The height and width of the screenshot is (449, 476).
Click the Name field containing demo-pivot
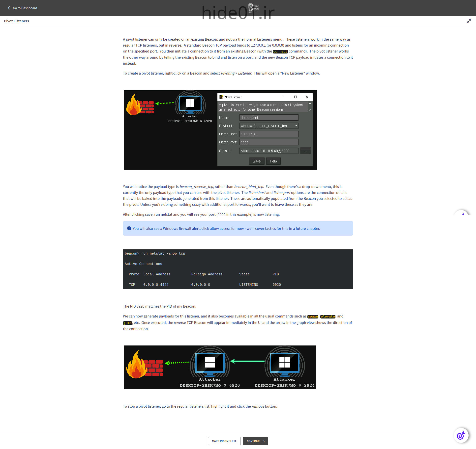click(x=269, y=118)
